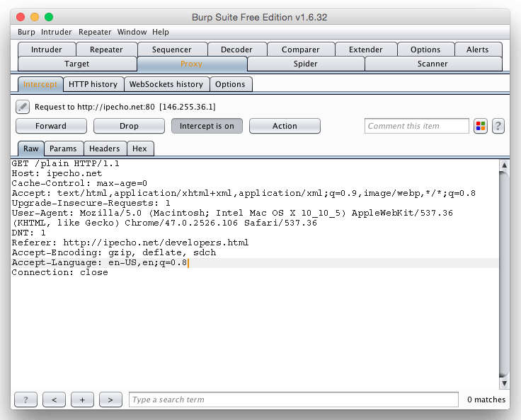The image size is (521, 420).
Task: Open the highlight color picker icon
Action: 481,126
